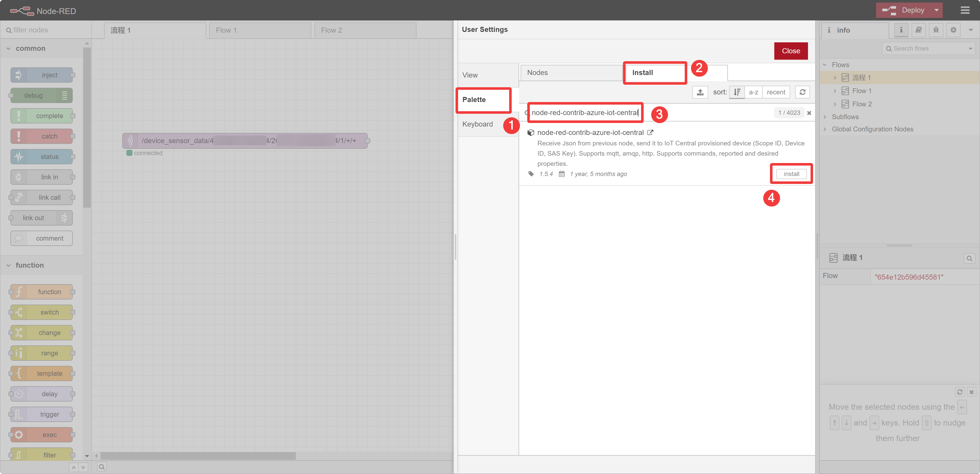Select the link out node
Viewport: 980px width, 474px height.
click(x=42, y=218)
